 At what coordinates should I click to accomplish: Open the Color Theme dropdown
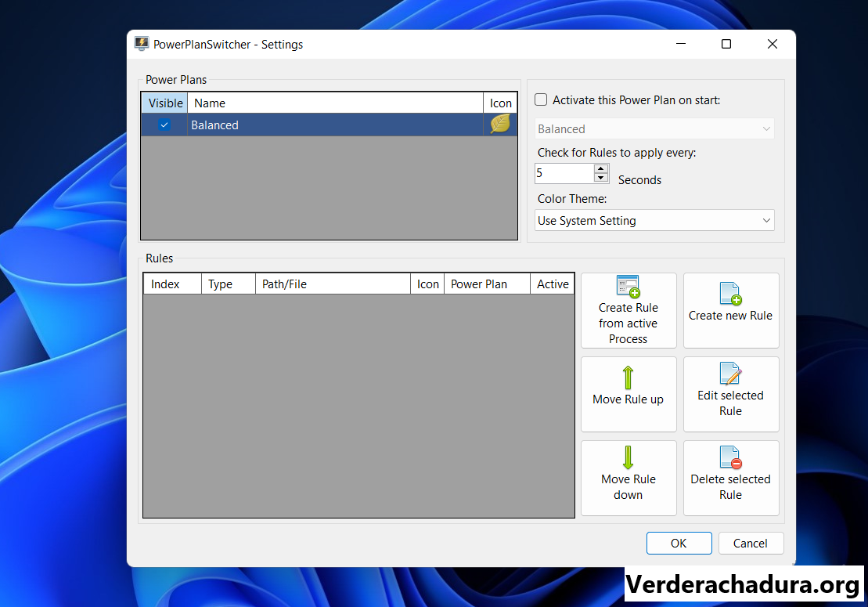point(654,220)
